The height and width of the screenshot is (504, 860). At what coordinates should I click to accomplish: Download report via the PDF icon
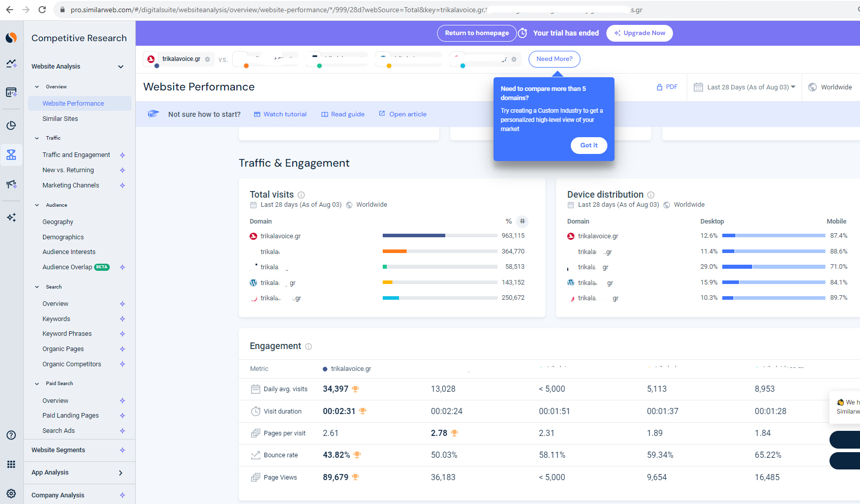click(667, 87)
